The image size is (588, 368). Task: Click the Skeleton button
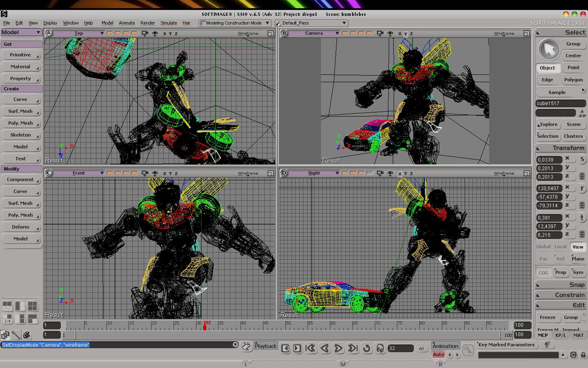[x=20, y=135]
